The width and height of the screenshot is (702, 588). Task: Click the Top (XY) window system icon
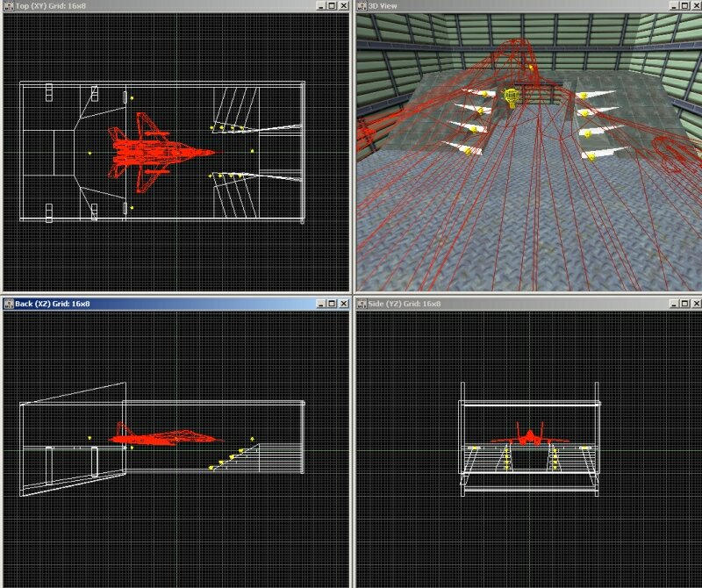[8, 6]
